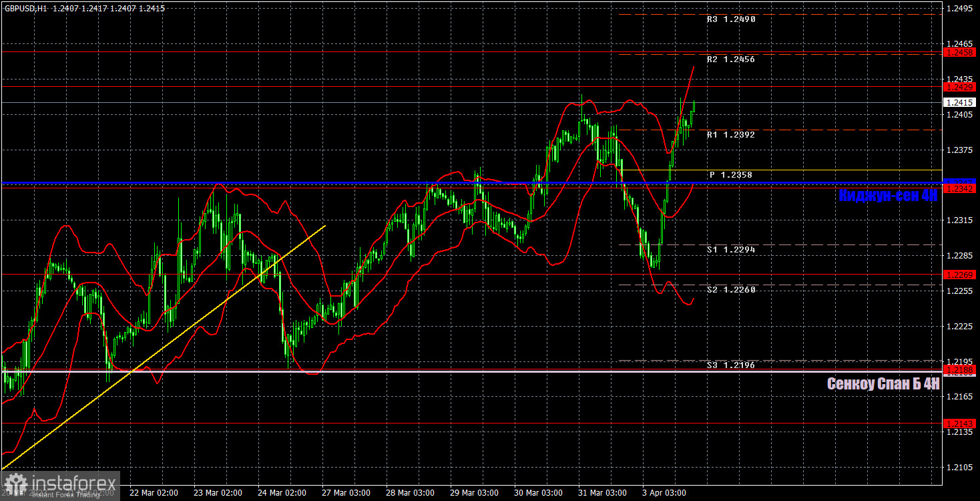Click the 1.2315 price axis value
This screenshot has width=980, height=501.
pyautogui.click(x=959, y=220)
